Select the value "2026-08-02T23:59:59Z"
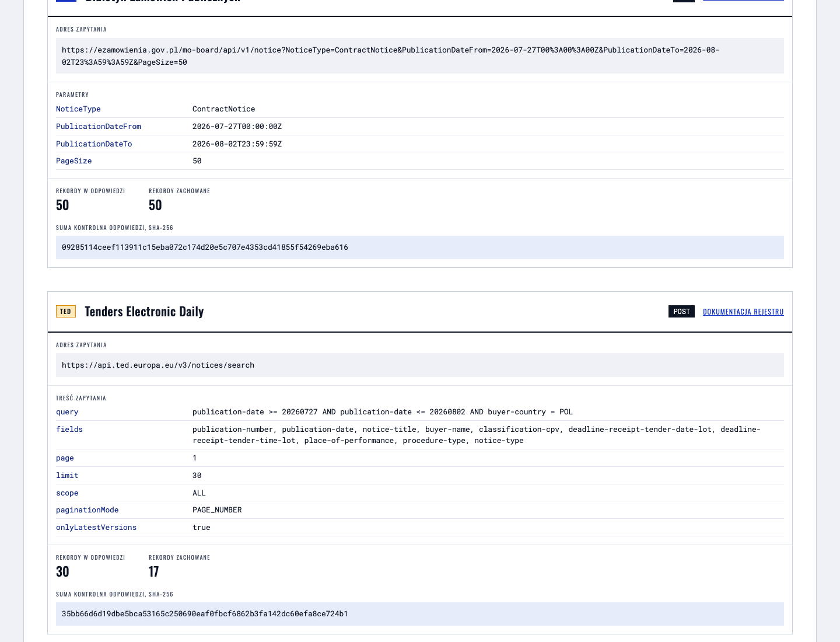This screenshot has width=840, height=642. [x=237, y=144]
